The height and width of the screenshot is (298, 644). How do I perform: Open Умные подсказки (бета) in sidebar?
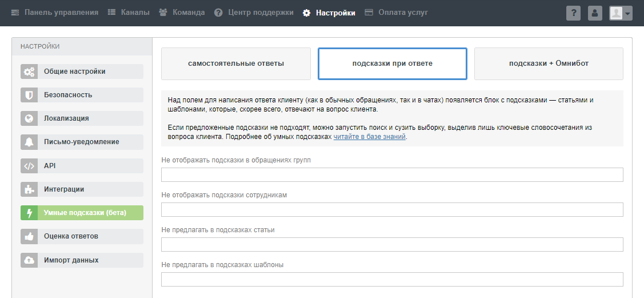click(82, 213)
